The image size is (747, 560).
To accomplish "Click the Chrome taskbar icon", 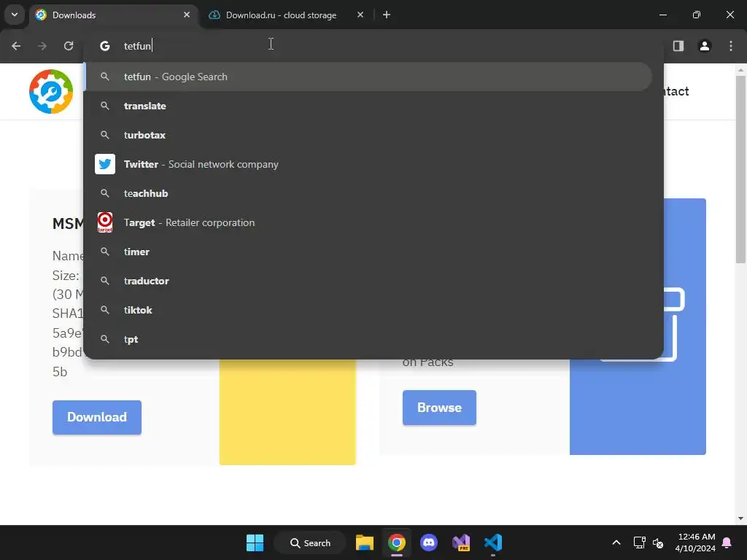I will coord(396,542).
